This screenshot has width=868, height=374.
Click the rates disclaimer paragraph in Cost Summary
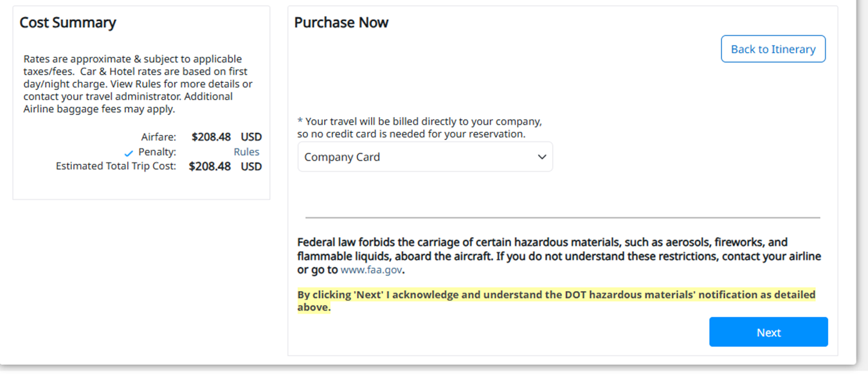click(138, 84)
